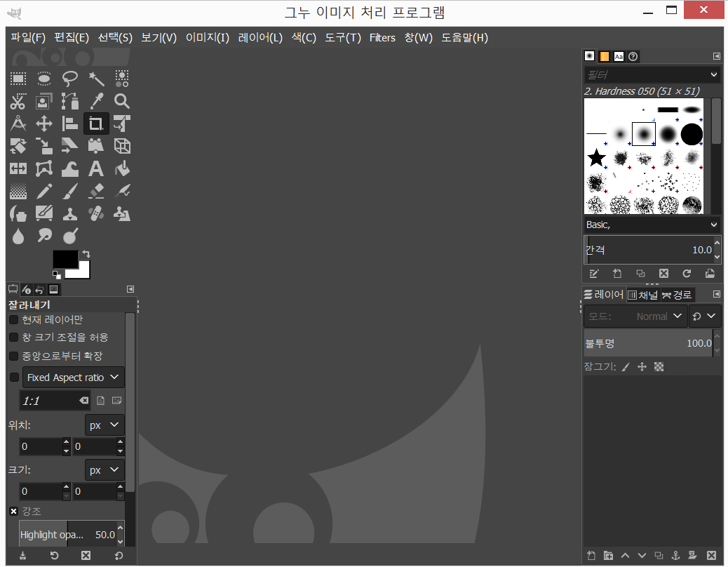Choose the Heal bandage tool
The height and width of the screenshot is (567, 728).
pos(96,213)
